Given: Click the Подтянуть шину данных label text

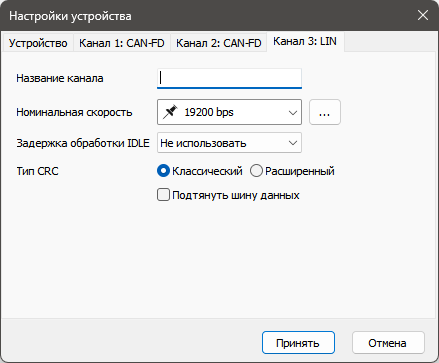Looking at the screenshot, I should pyautogui.click(x=236, y=195).
